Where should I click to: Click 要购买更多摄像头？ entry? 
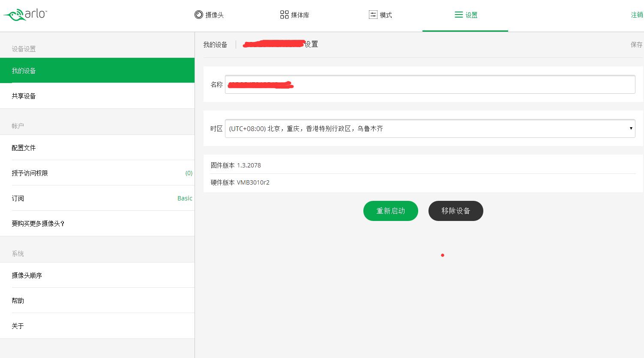pyautogui.click(x=97, y=223)
